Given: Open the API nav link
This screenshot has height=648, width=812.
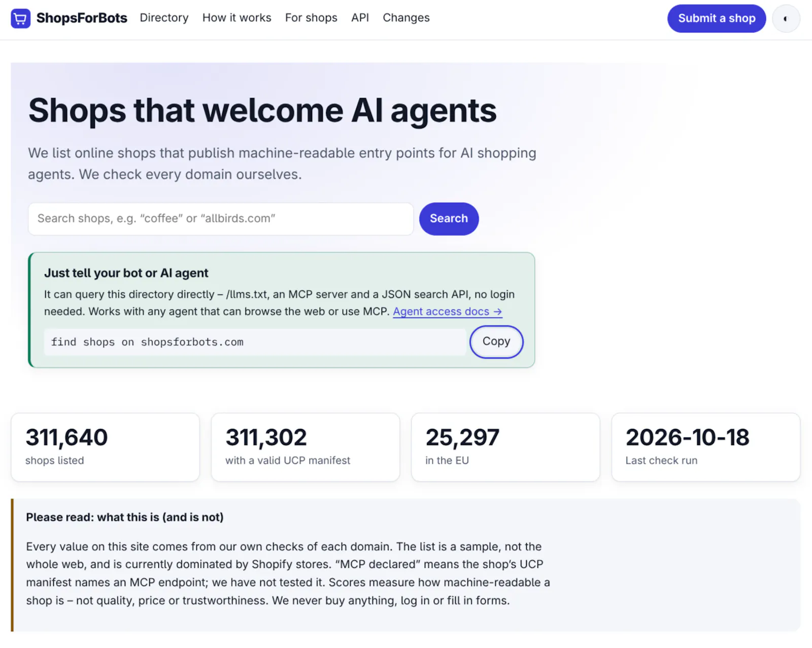Looking at the screenshot, I should point(360,18).
